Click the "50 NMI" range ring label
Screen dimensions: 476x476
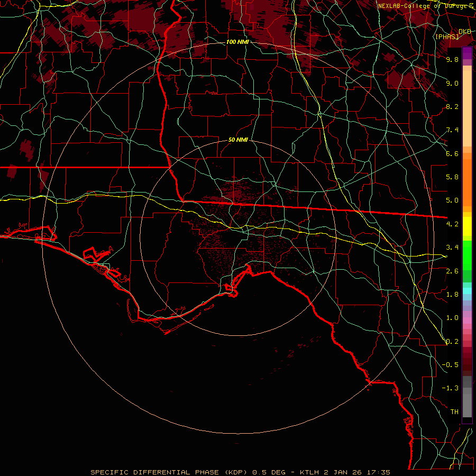point(238,140)
